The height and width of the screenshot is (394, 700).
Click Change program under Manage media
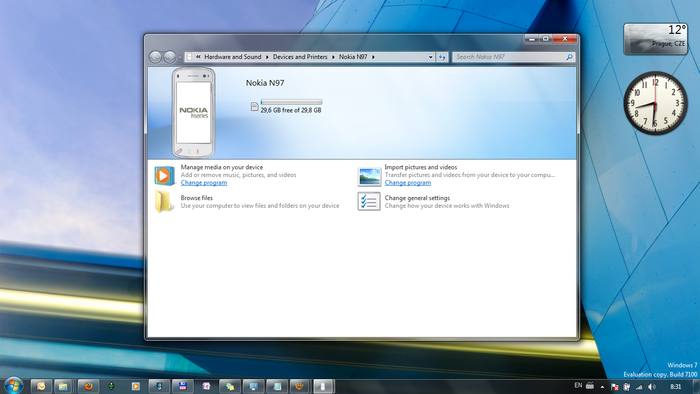point(204,183)
